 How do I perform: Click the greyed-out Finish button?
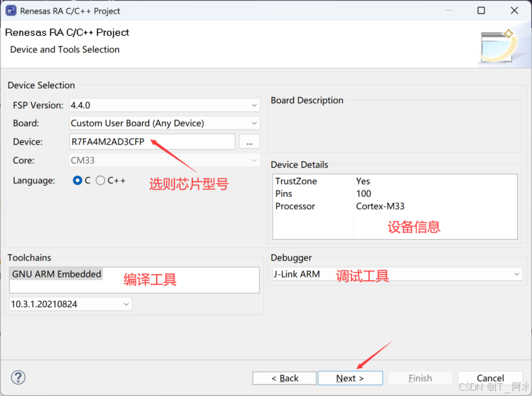pyautogui.click(x=420, y=378)
